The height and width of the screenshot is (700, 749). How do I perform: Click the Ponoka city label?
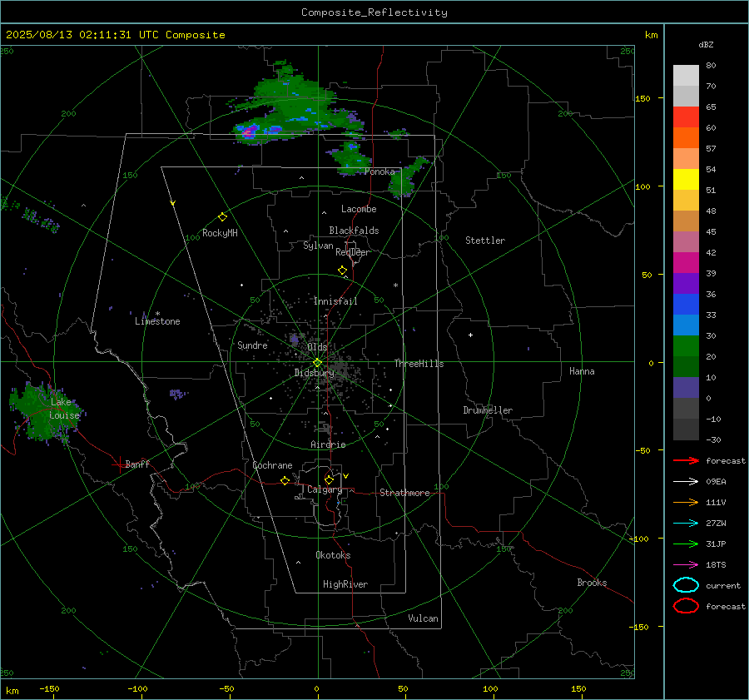[379, 171]
